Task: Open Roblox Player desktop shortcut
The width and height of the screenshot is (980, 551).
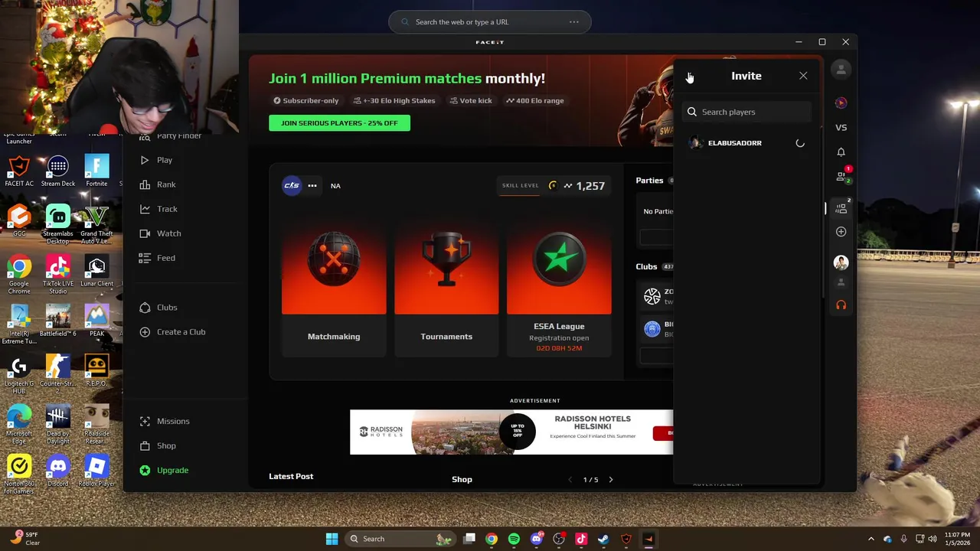Action: tap(96, 471)
